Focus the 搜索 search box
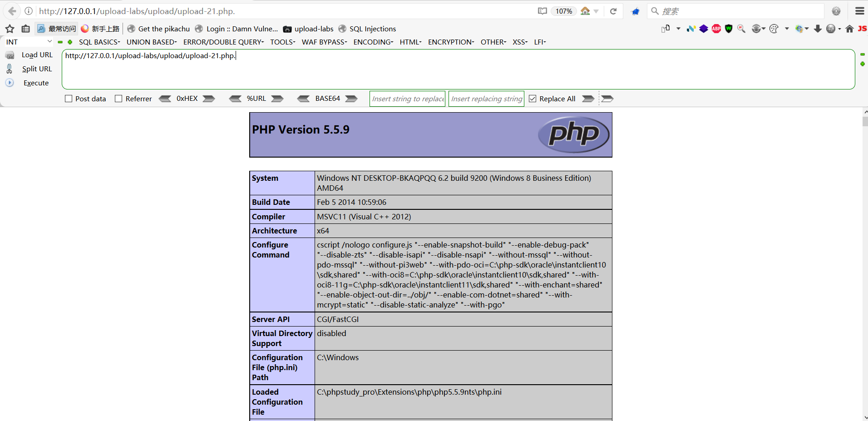The width and height of the screenshot is (868, 421). (736, 11)
